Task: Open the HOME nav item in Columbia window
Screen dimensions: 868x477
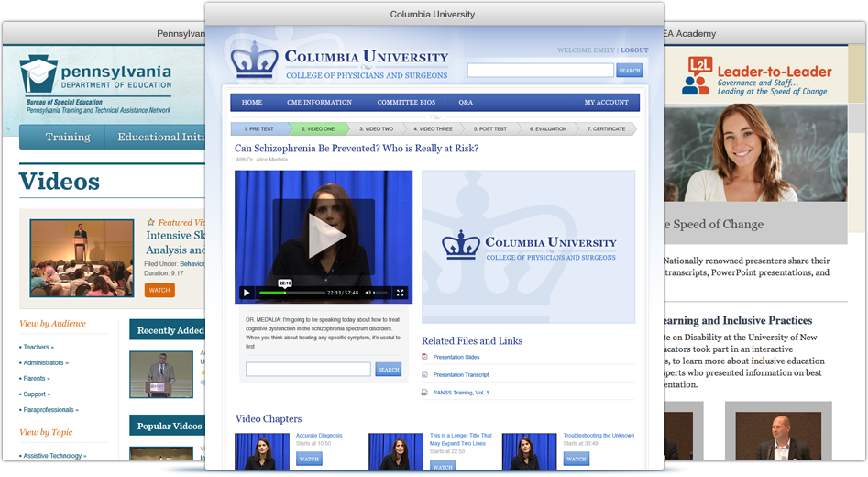Action: (252, 103)
